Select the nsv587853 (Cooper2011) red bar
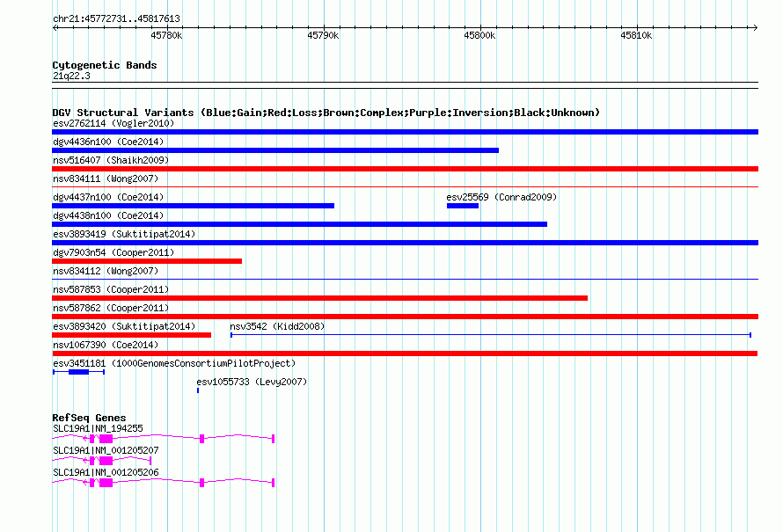Screen dimensions: 783x532 pyautogui.click(x=319, y=298)
